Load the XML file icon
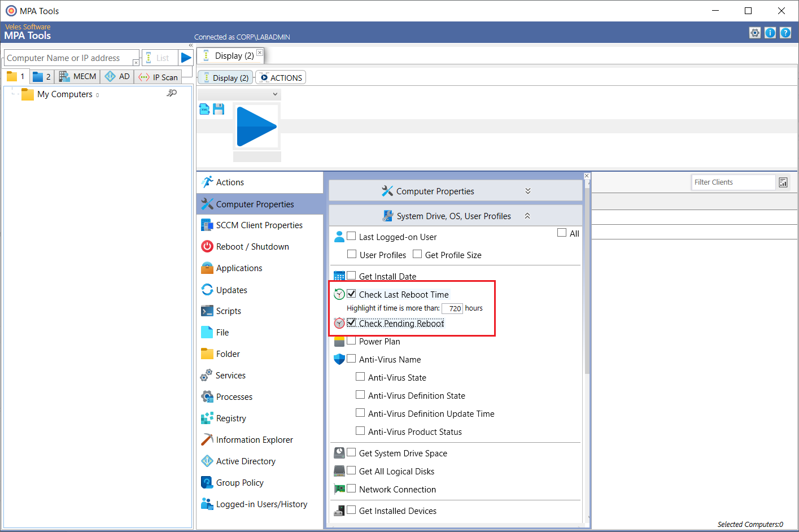Image resolution: width=799 pixels, height=532 pixels. click(x=204, y=109)
